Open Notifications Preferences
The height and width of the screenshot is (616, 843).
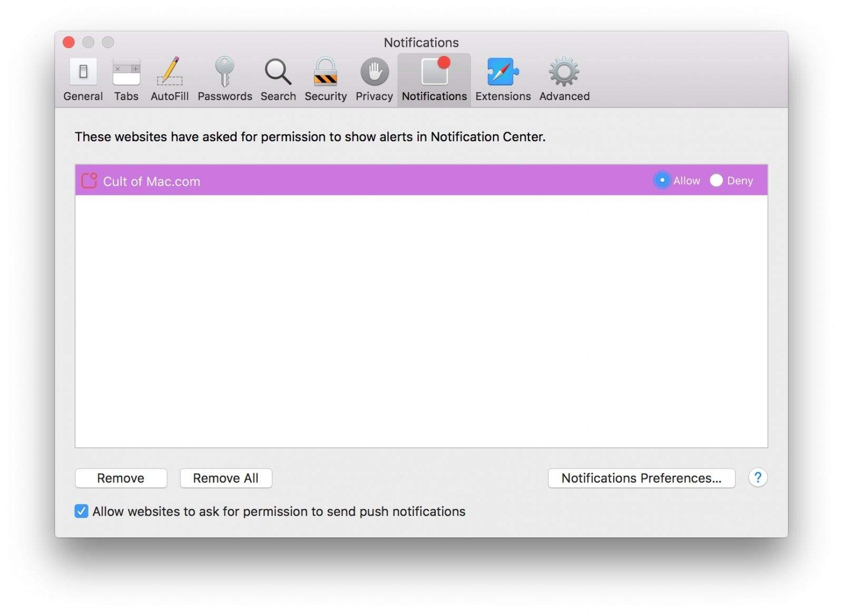(641, 478)
